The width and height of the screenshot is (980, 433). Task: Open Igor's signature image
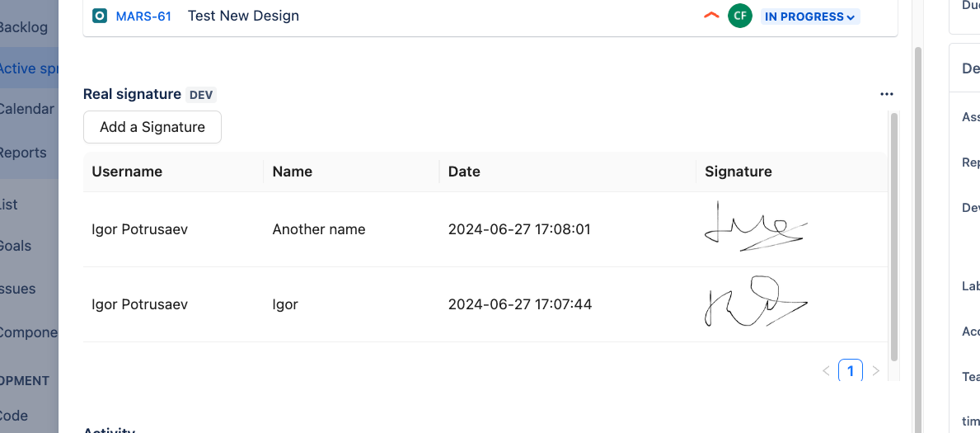tap(757, 304)
